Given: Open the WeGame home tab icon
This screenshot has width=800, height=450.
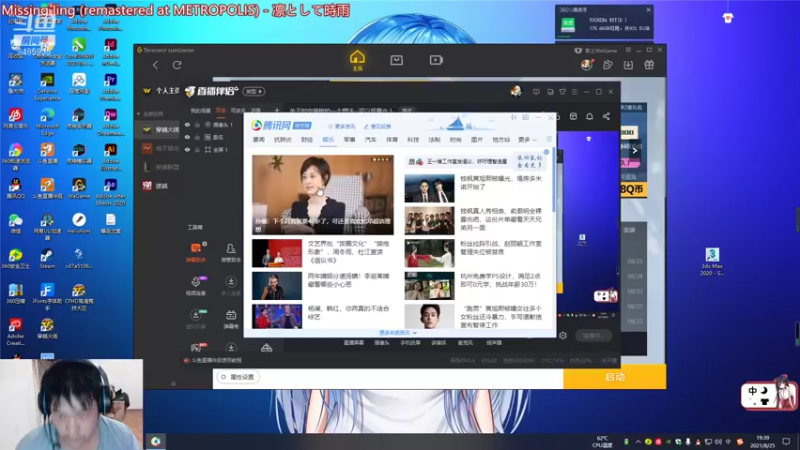Looking at the screenshot, I should tap(357, 60).
